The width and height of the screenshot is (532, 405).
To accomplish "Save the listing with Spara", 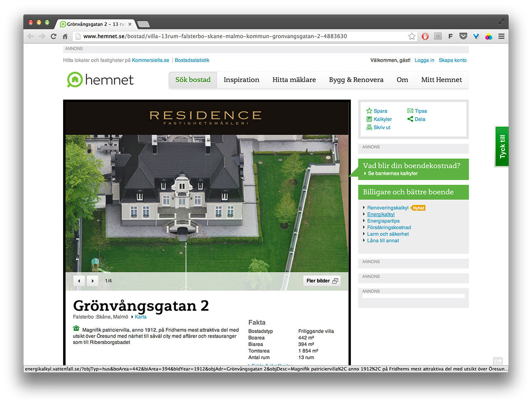I will [x=377, y=111].
